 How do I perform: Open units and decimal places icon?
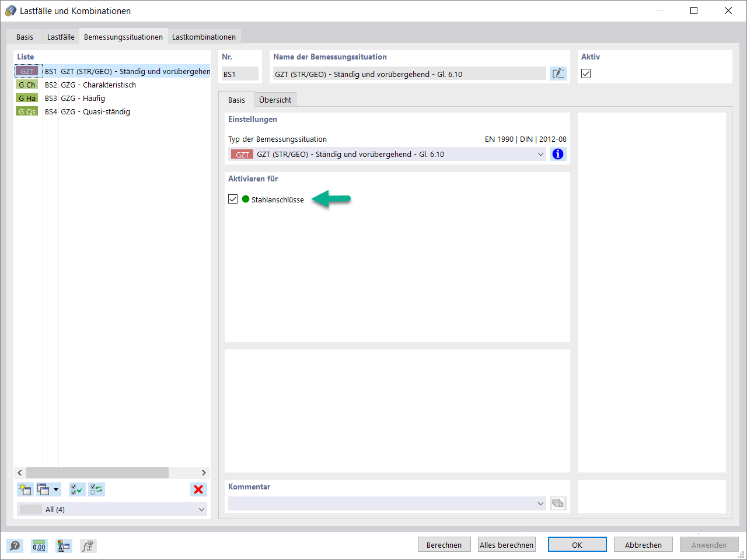39,545
